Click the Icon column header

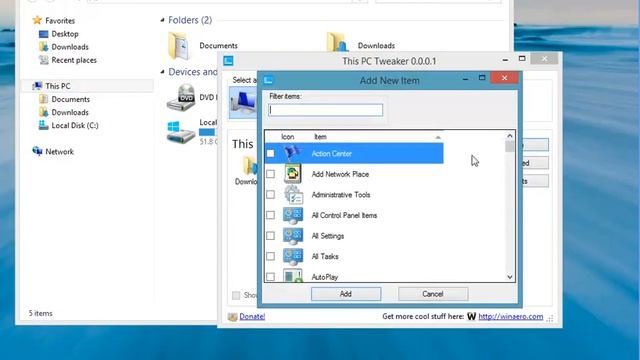click(287, 137)
